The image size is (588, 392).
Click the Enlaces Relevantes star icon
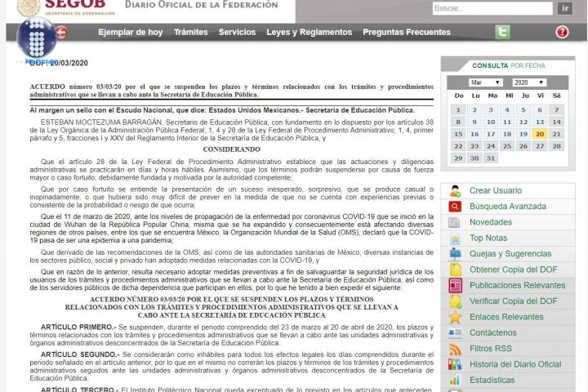(x=455, y=317)
